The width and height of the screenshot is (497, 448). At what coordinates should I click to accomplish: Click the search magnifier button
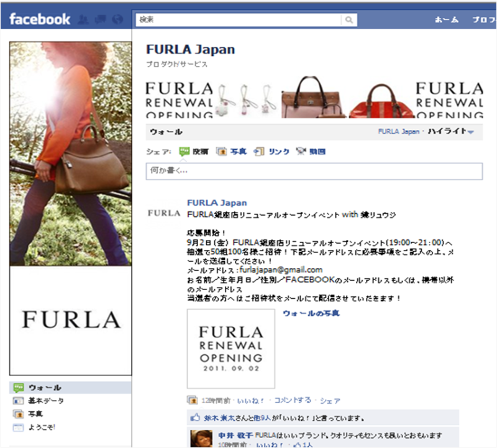(x=349, y=20)
